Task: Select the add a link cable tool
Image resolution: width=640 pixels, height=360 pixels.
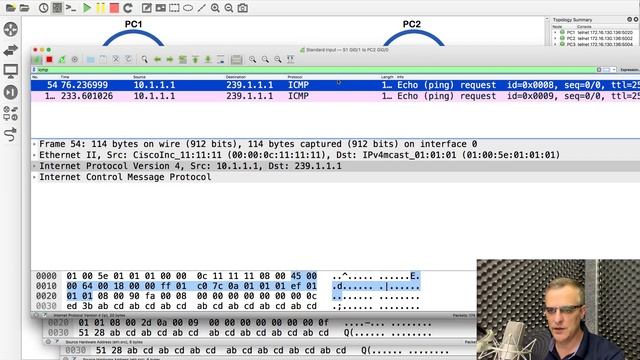Action: click(x=11, y=134)
